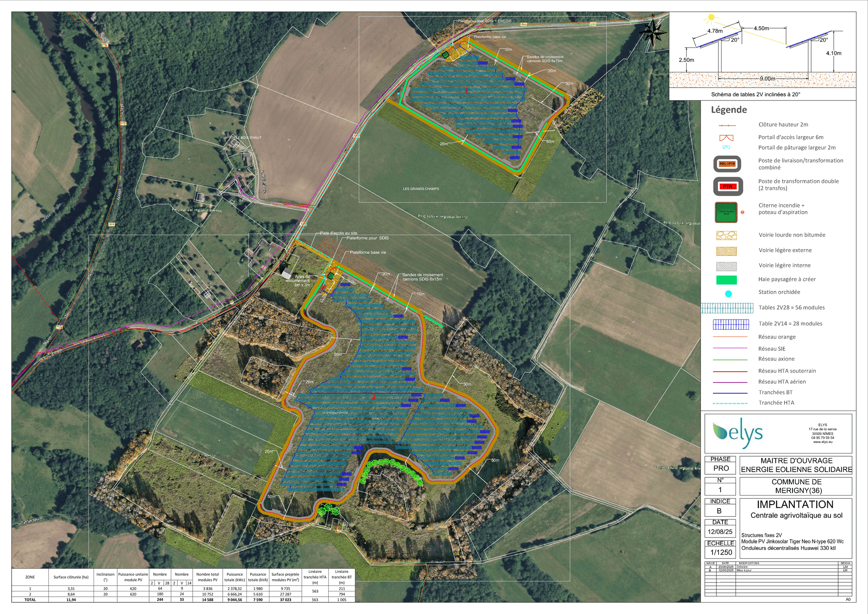Click the 6m access gate legend symbol
This screenshot has width=868, height=614.
tap(726, 137)
